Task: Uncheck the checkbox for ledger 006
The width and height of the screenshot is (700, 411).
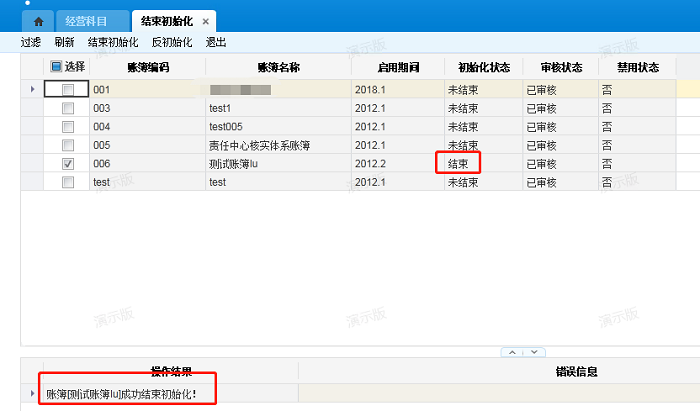Action: (67, 163)
